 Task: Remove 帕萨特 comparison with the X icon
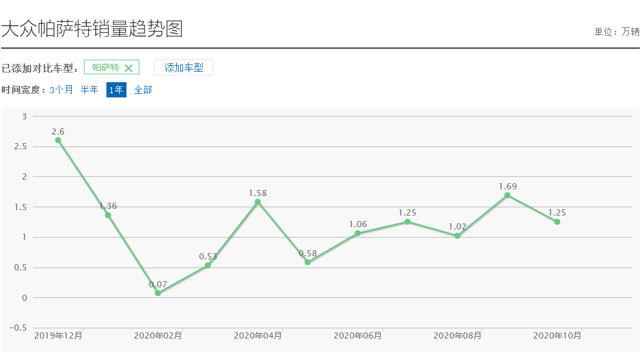point(128,68)
